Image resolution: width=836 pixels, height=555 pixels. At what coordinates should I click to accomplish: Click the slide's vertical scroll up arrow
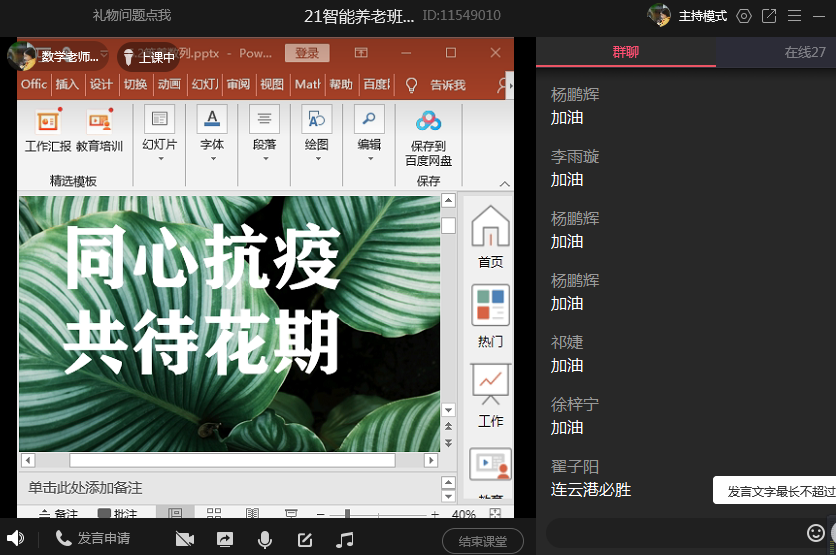coord(448,200)
